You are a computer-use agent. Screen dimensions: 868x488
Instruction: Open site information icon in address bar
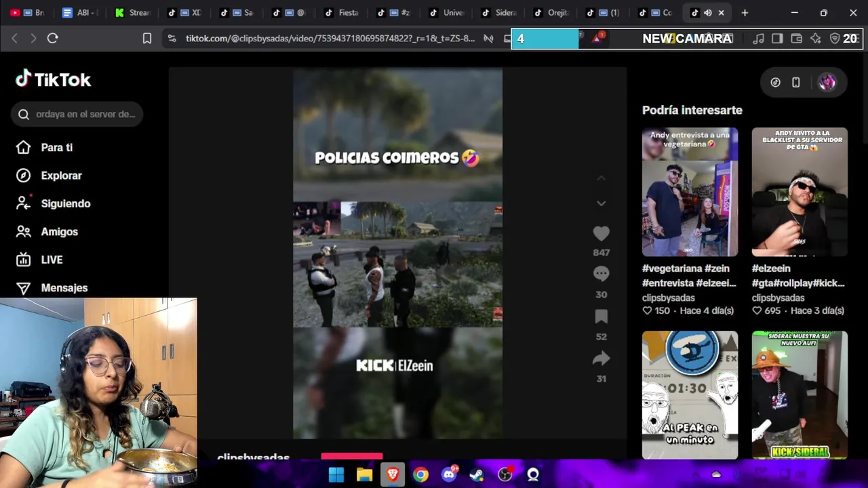click(x=172, y=39)
